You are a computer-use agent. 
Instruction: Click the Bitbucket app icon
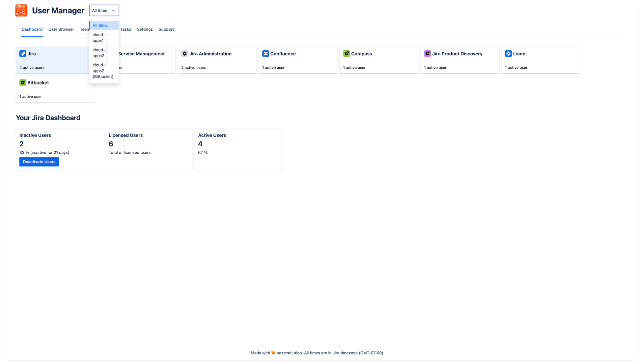tap(23, 82)
